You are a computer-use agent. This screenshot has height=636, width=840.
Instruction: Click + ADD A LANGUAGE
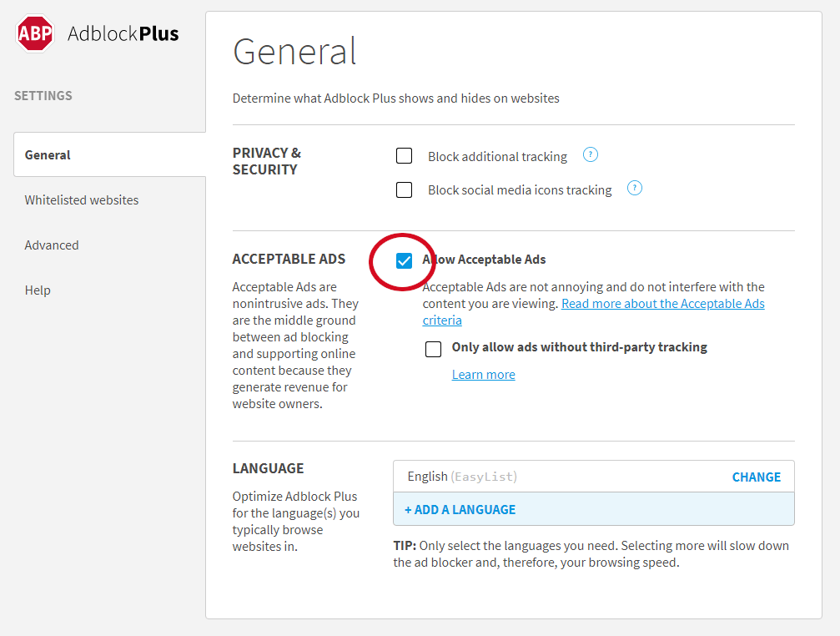tap(460, 509)
